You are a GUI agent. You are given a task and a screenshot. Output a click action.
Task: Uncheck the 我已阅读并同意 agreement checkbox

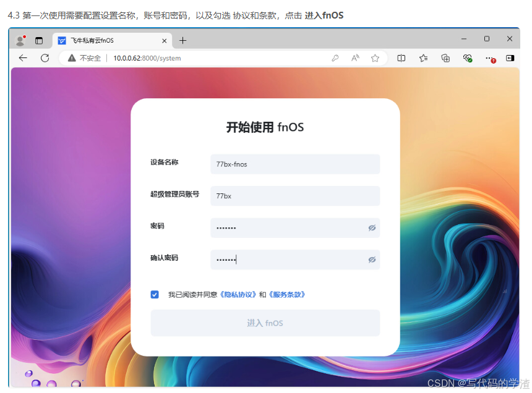coord(155,295)
